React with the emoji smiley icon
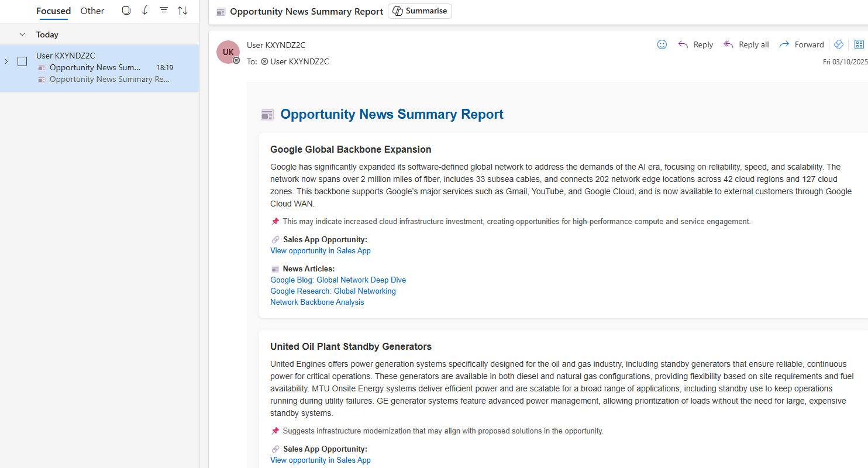Image resolution: width=868 pixels, height=468 pixels. tap(662, 44)
